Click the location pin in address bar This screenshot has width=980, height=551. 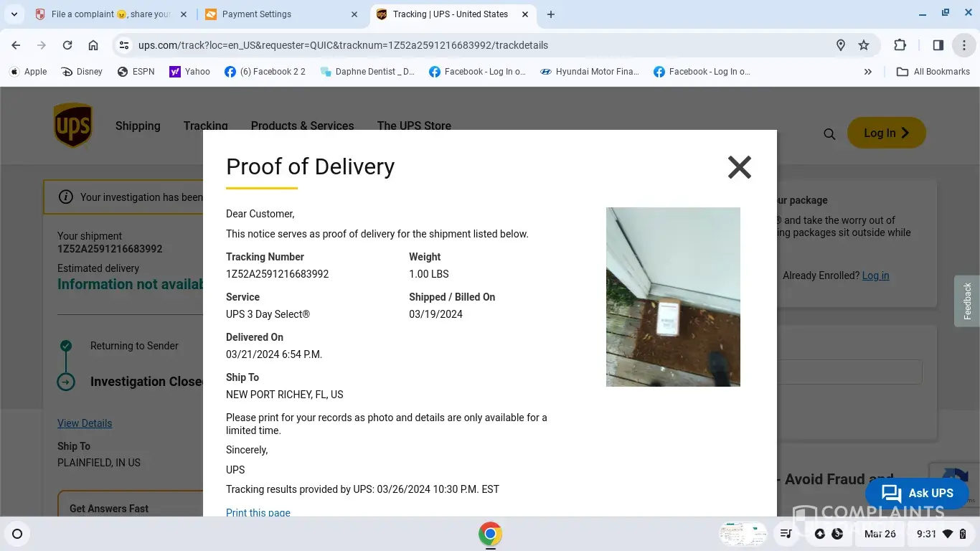point(841,45)
